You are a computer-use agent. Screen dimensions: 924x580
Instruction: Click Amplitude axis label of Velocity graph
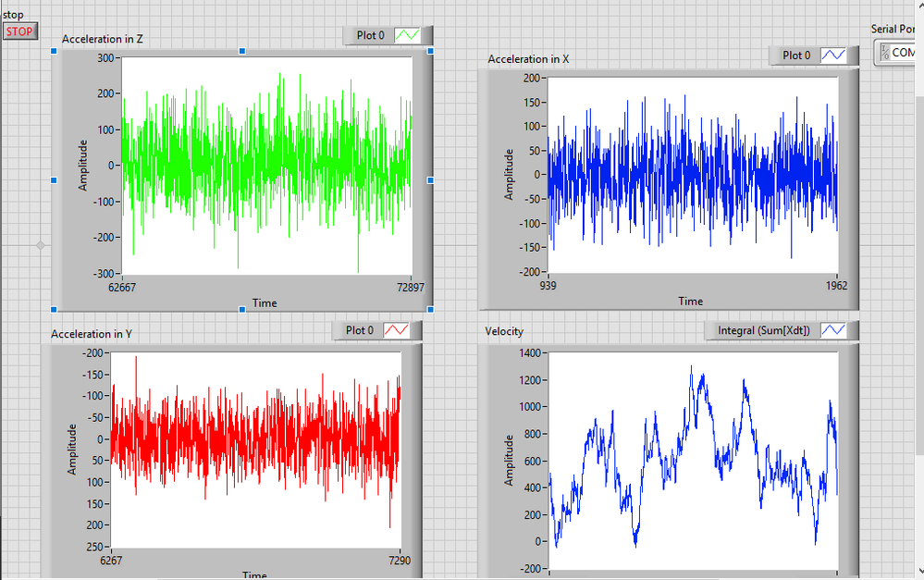(x=509, y=460)
